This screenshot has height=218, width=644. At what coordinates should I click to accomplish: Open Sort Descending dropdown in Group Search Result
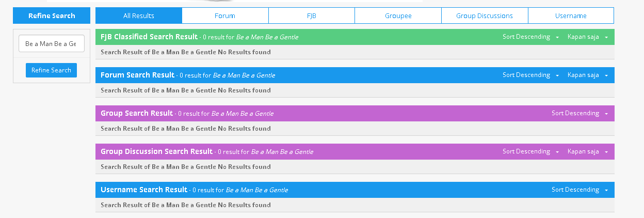pos(580,114)
